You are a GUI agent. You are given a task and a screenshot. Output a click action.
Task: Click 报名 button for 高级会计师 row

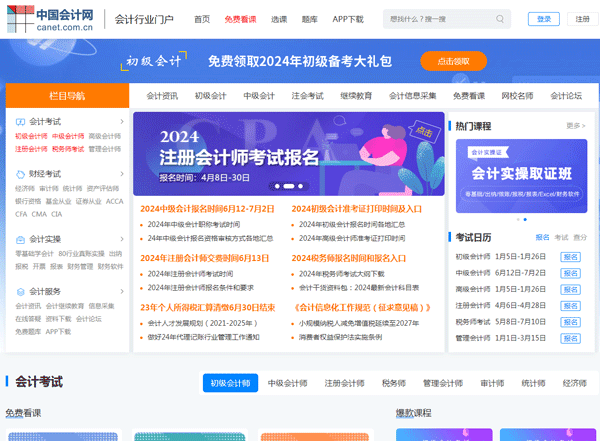tap(571, 290)
